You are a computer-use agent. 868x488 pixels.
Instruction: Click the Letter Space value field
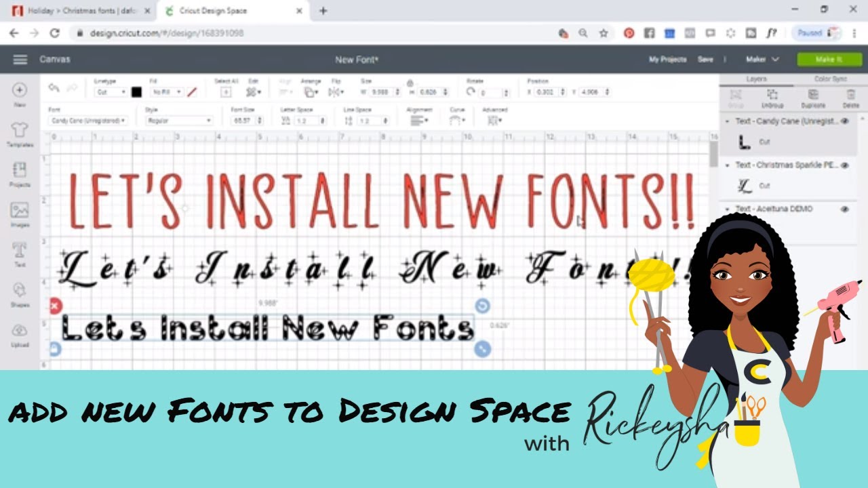[306, 121]
